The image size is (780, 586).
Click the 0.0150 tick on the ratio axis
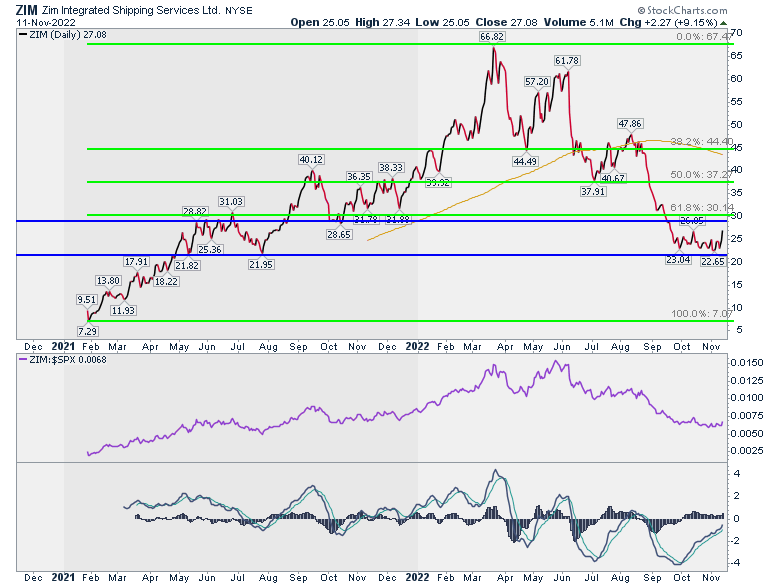(747, 363)
